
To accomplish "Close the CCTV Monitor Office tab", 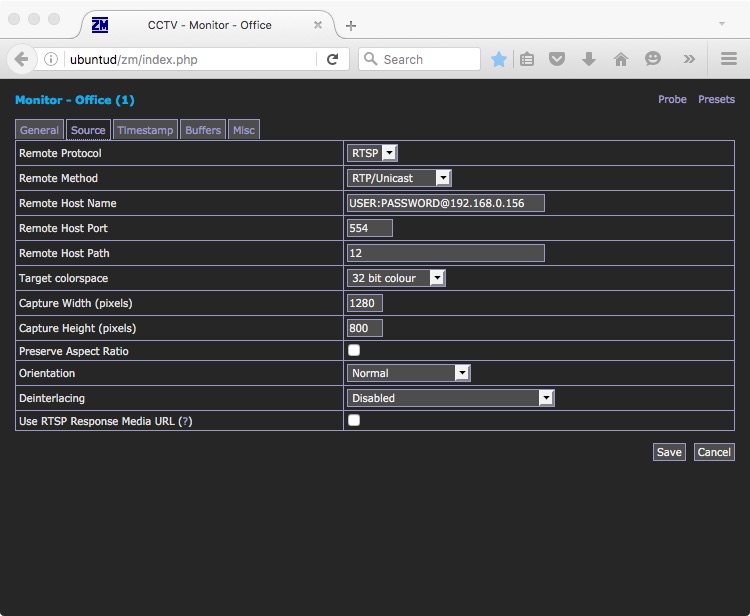I will tap(318, 25).
